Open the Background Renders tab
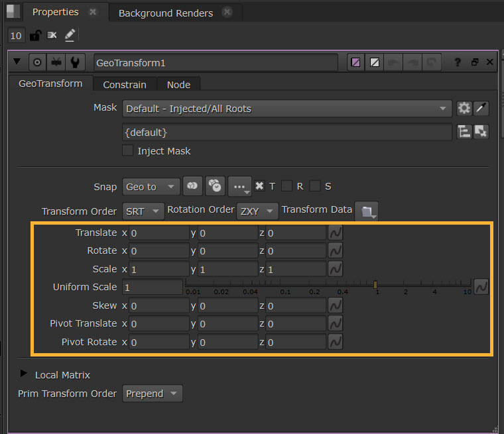This screenshot has width=504, height=434. pos(166,13)
